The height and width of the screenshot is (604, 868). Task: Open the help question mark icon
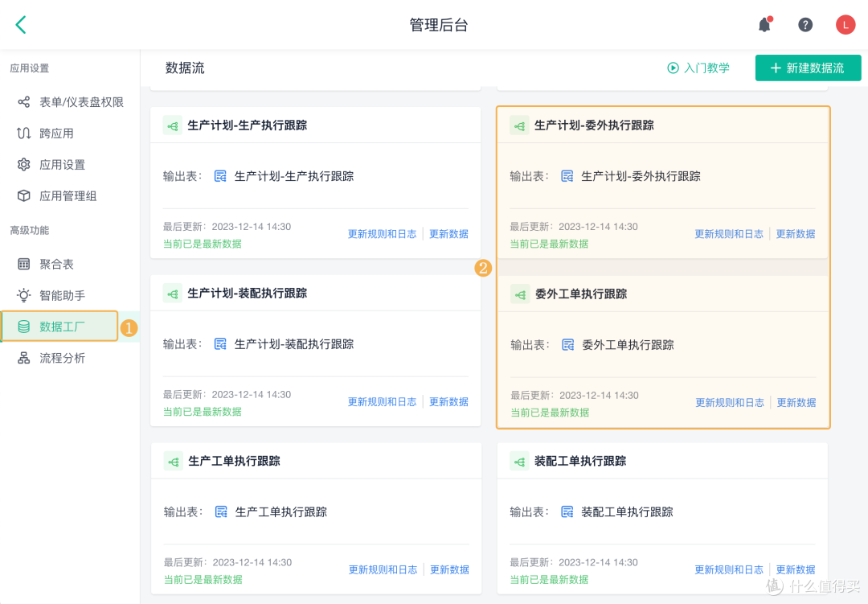pos(805,25)
